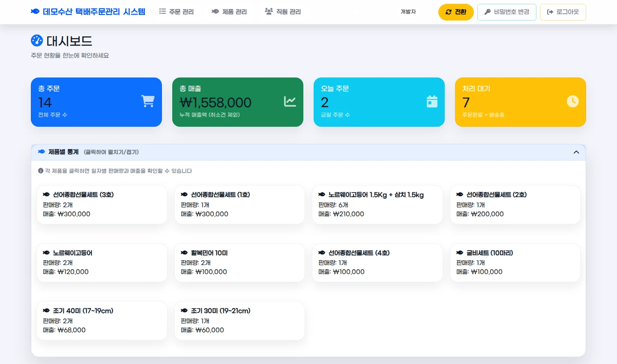Click the 매출: ₩210,000 value
Image resolution: width=617 pixels, height=364 pixels.
click(341, 214)
